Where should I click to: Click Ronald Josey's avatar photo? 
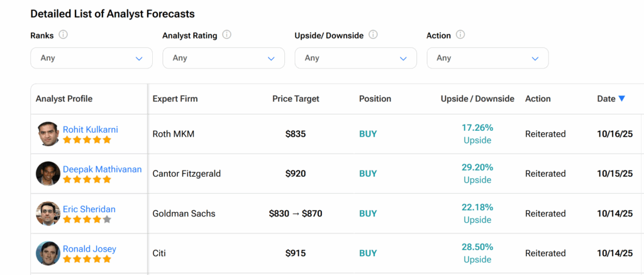(48, 253)
